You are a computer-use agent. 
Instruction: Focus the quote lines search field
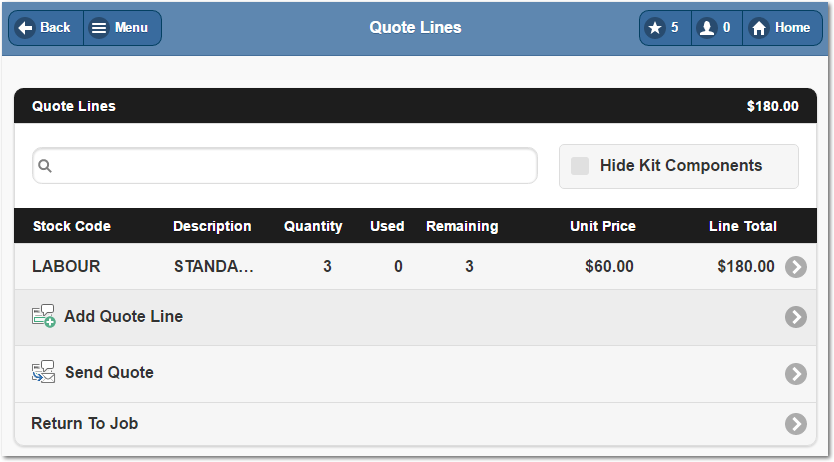point(285,166)
